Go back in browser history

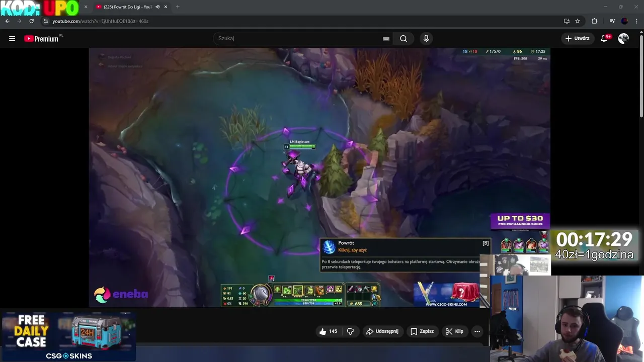coord(7,21)
